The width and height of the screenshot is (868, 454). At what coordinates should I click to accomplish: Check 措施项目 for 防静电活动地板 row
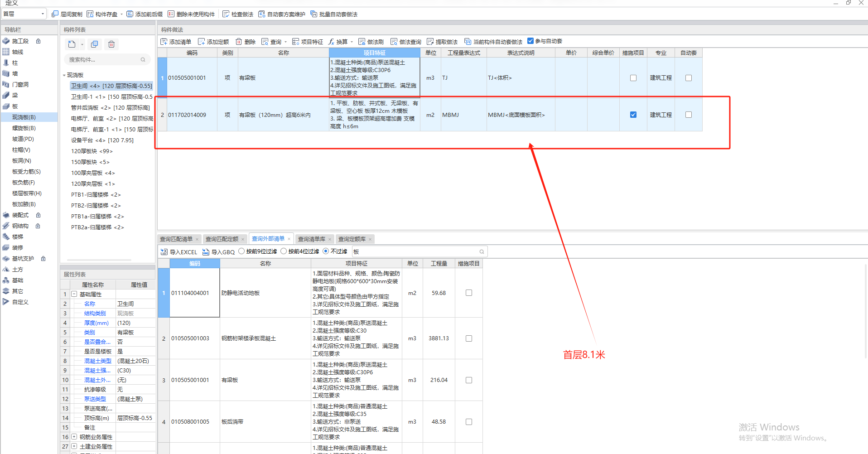[x=469, y=293]
